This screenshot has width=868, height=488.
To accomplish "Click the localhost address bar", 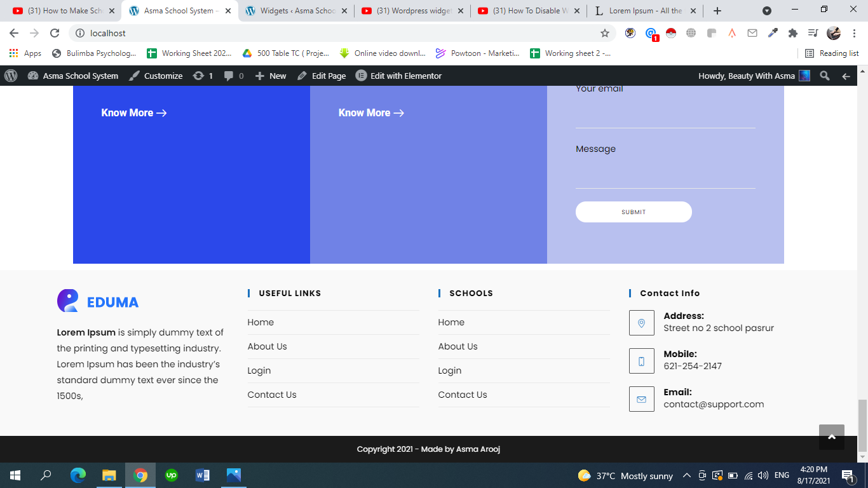I will (x=337, y=33).
